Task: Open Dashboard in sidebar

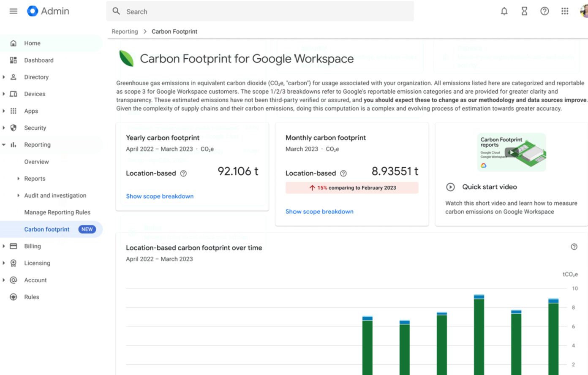Action: pyautogui.click(x=51, y=60)
